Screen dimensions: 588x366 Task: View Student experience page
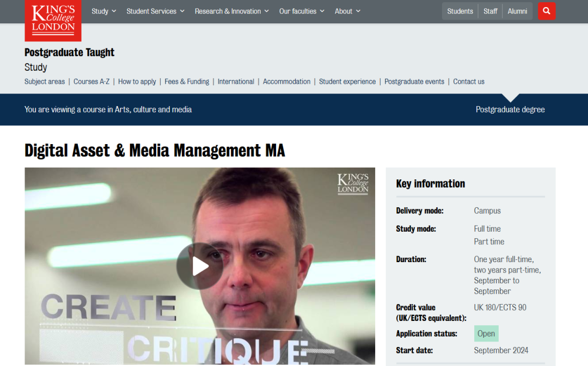347,82
